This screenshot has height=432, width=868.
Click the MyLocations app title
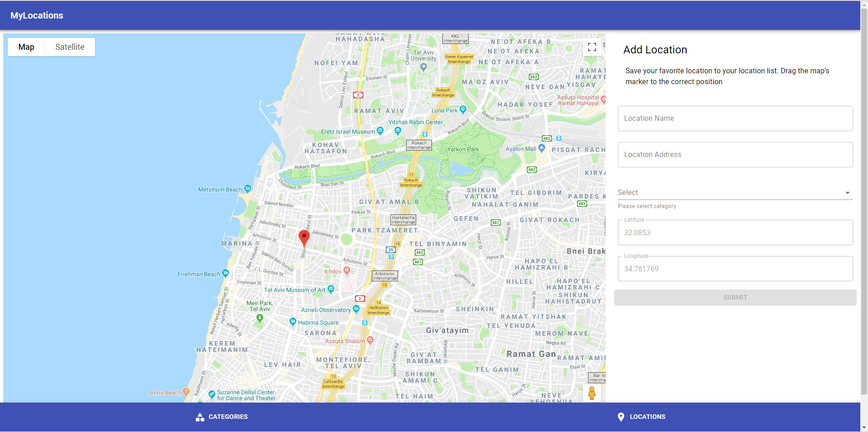[x=37, y=15]
